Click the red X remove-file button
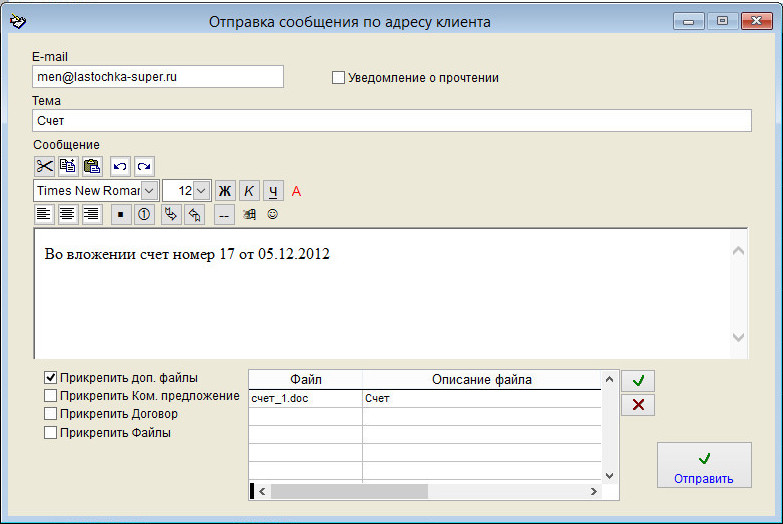The width and height of the screenshot is (783, 524). (638, 405)
